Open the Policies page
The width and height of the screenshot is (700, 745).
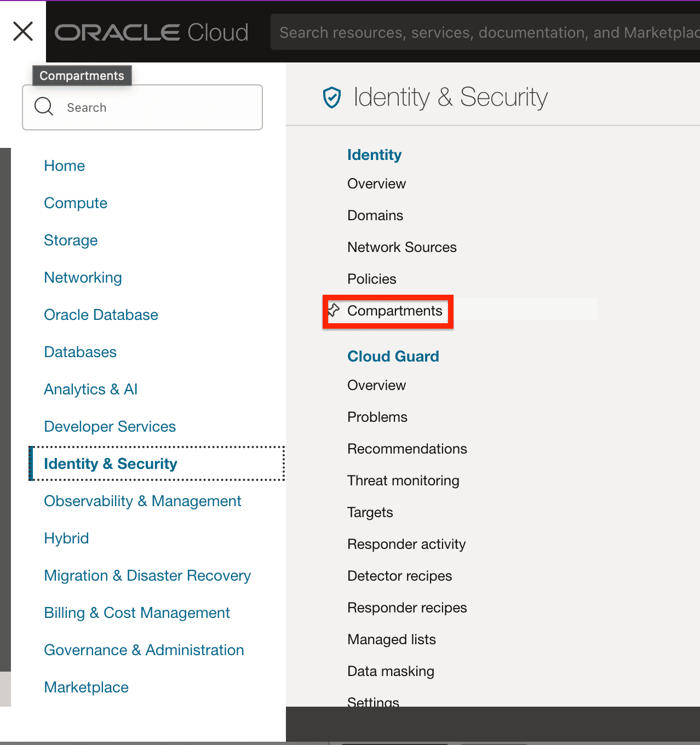point(371,279)
